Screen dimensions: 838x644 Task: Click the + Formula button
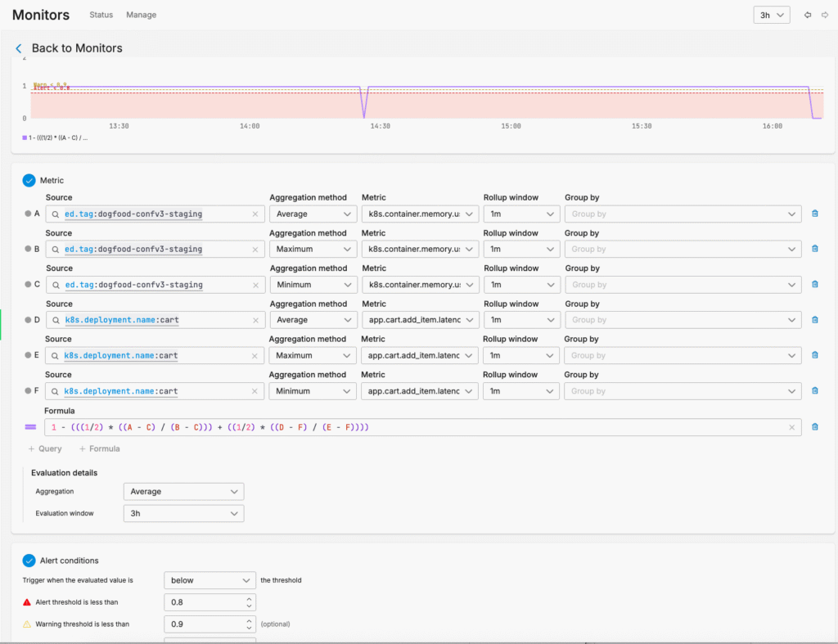tap(100, 448)
